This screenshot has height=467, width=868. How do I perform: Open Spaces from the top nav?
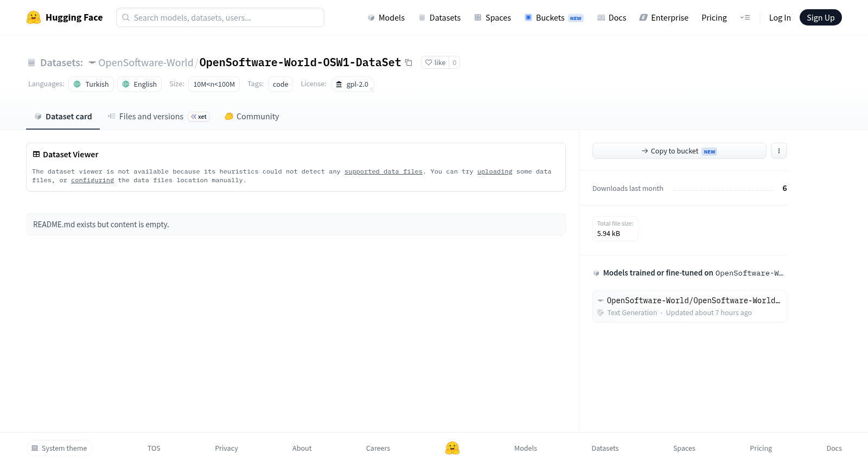pos(493,17)
